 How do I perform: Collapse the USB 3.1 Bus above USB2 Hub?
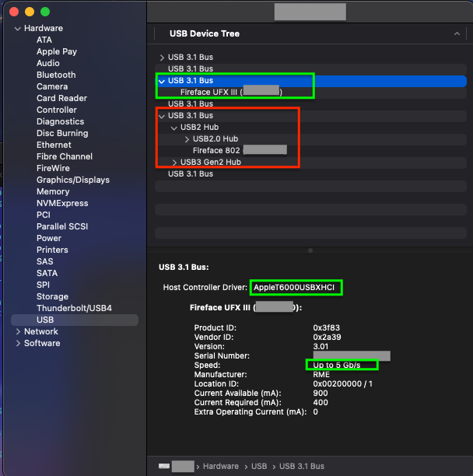[162, 116]
